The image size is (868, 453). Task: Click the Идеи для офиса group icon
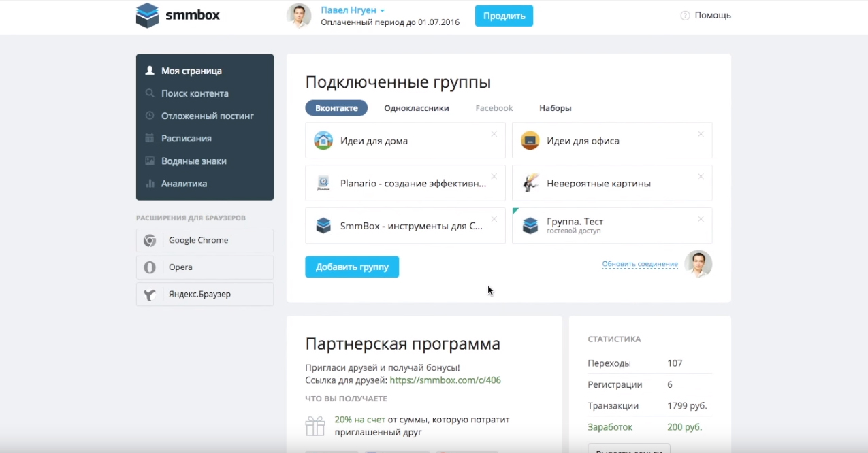(x=530, y=141)
